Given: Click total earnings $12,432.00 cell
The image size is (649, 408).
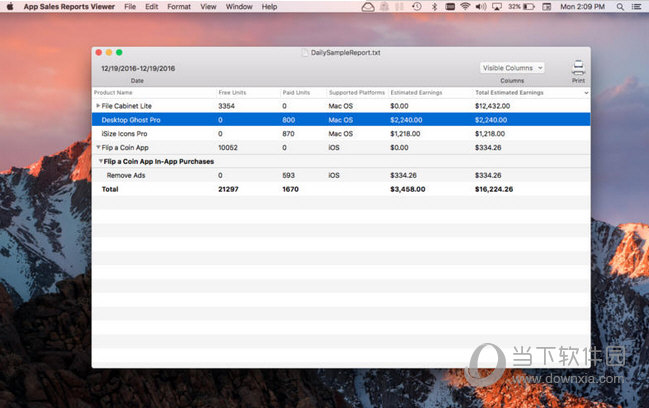Looking at the screenshot, I should (493, 106).
